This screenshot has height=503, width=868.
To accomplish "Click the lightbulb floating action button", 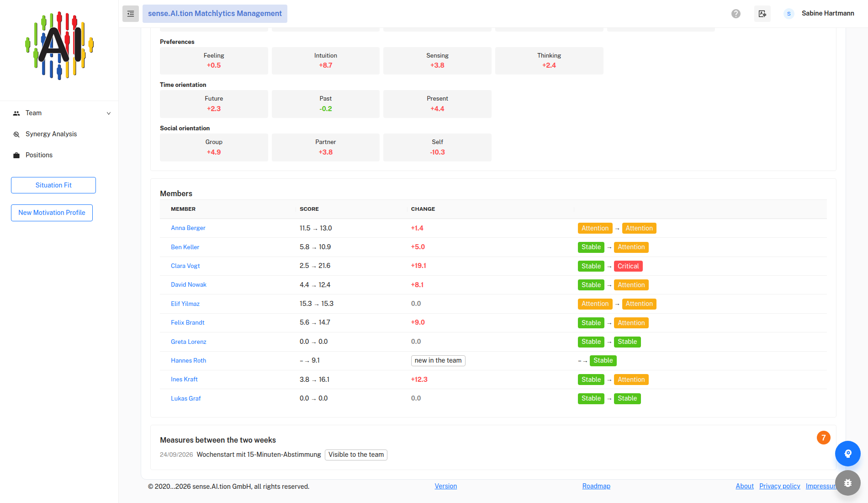I will pos(847,454).
